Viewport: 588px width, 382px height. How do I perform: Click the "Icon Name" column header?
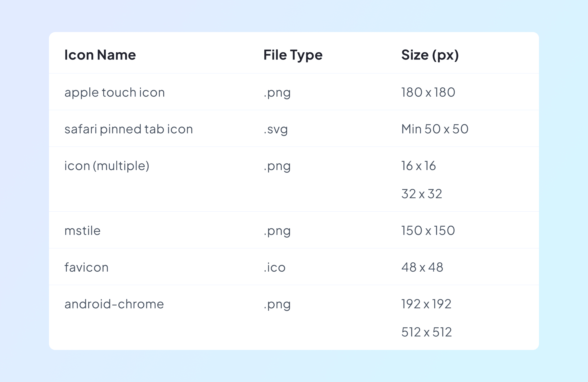click(x=100, y=55)
